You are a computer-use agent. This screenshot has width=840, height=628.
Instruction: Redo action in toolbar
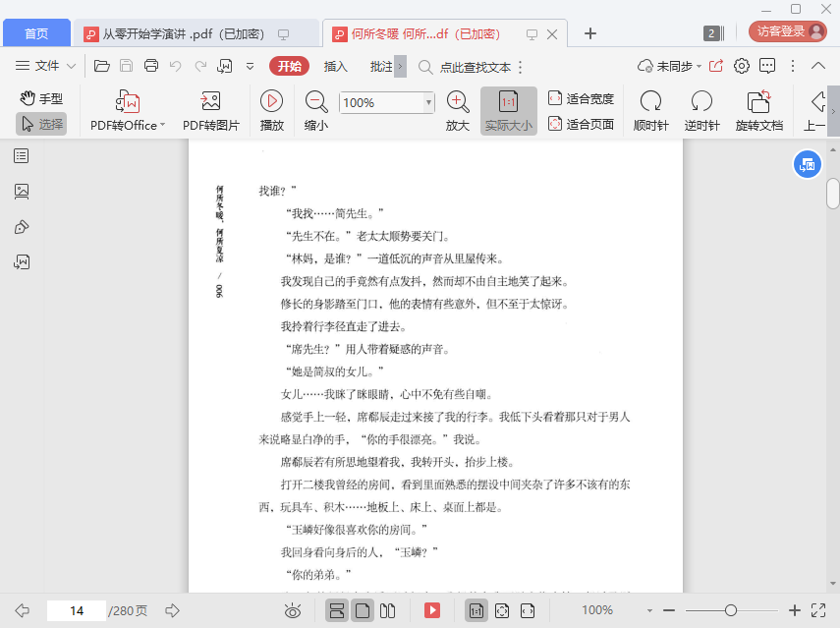click(x=200, y=66)
